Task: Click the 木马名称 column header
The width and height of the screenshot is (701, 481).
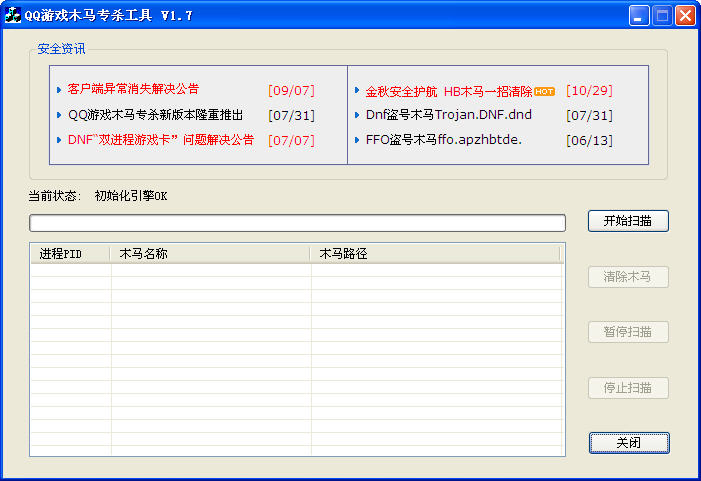Action: 210,254
